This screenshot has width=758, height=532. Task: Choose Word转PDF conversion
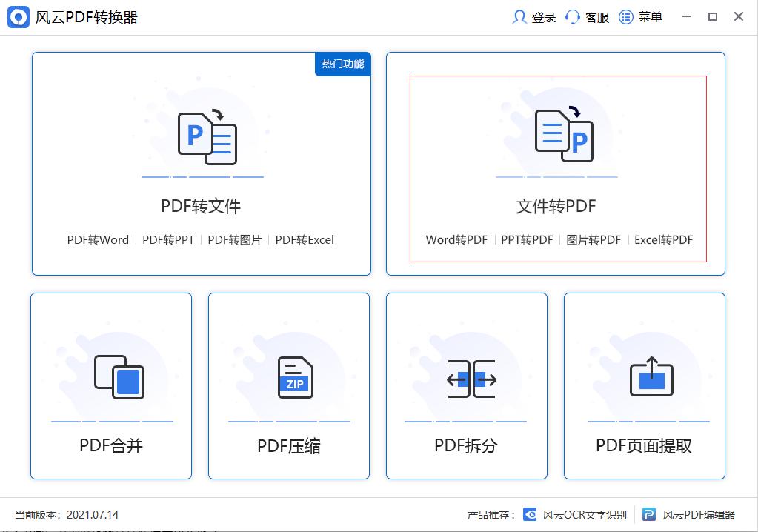click(x=456, y=240)
